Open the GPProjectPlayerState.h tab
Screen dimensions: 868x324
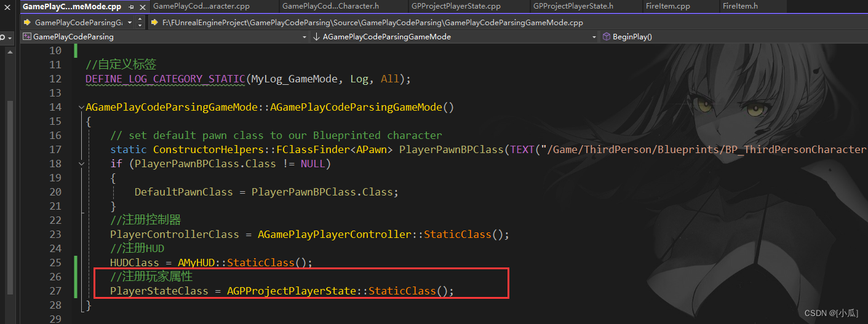(573, 6)
